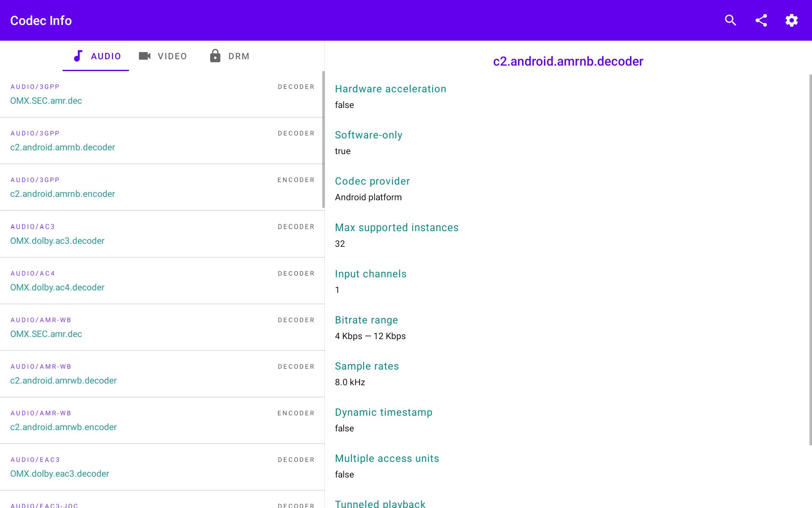Click the codec list scrollbar
812x508 pixels.
[324, 140]
